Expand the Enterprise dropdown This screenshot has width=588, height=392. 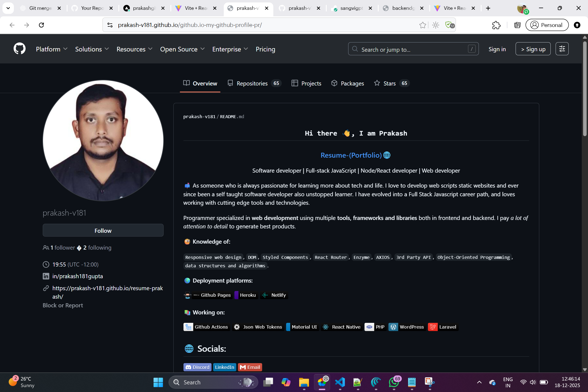coord(230,49)
